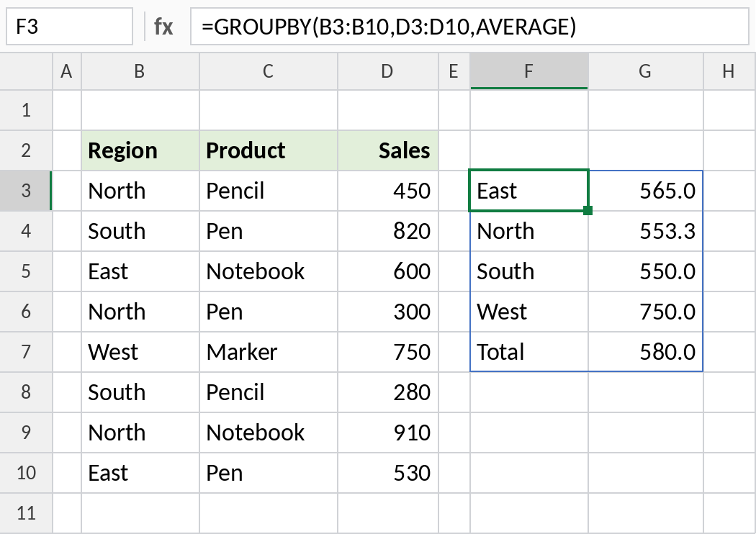The image size is (756, 534).
Task: Click the Select All corner box
Action: click(26, 71)
